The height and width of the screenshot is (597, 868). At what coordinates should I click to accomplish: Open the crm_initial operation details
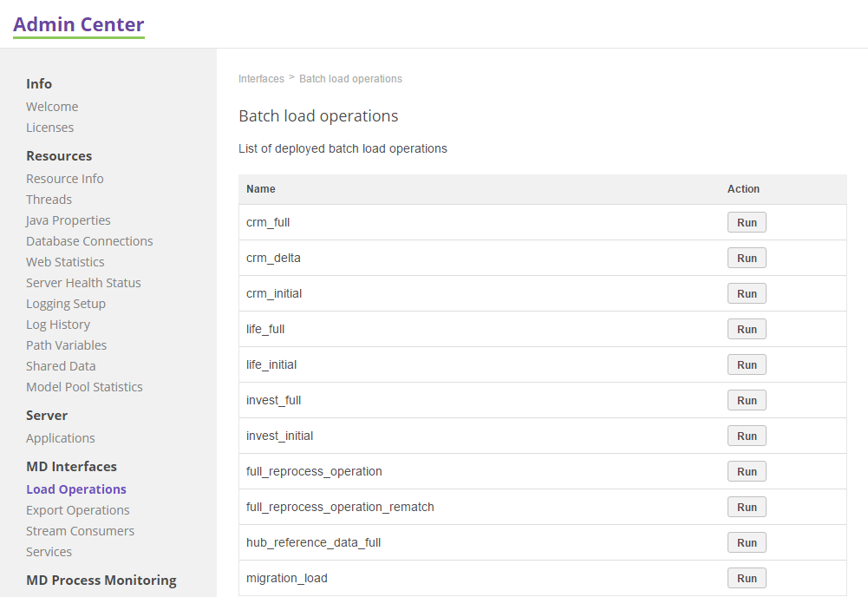pos(274,293)
